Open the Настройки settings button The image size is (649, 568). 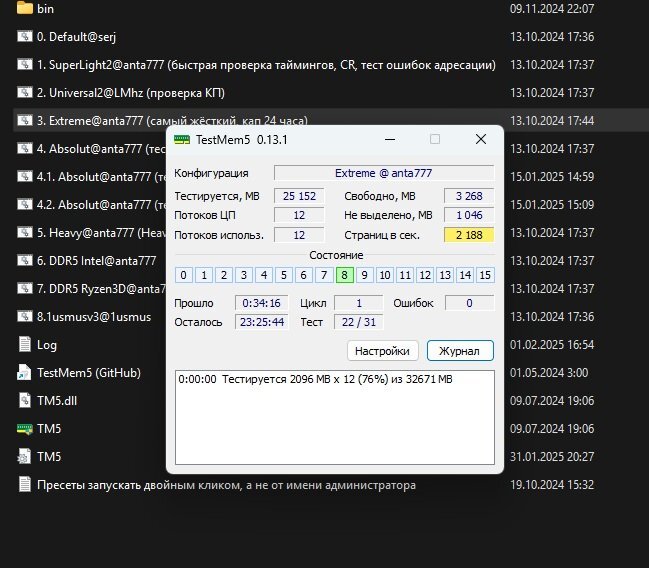pyautogui.click(x=383, y=351)
